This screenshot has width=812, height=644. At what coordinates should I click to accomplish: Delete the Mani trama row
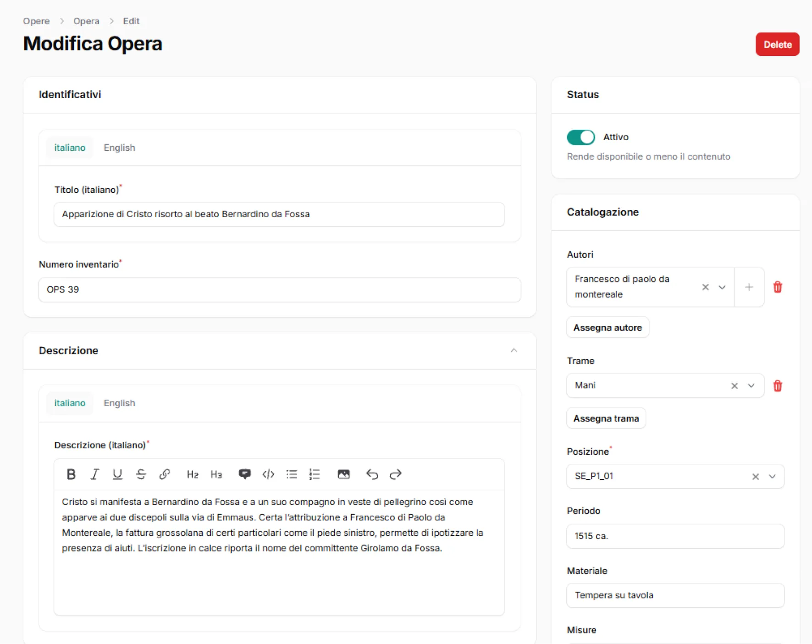pyautogui.click(x=778, y=386)
